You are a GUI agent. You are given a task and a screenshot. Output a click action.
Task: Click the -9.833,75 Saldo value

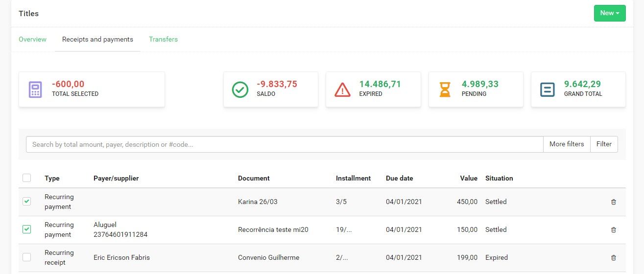tap(277, 84)
